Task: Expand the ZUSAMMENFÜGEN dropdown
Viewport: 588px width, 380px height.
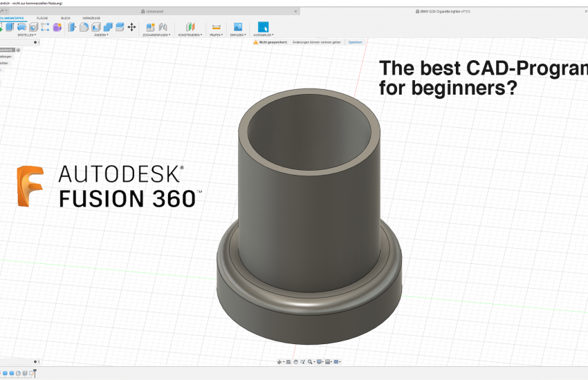Action: tap(156, 35)
